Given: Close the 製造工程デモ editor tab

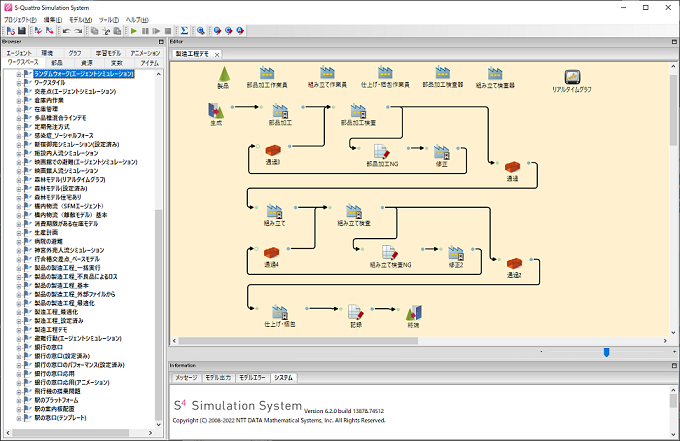Looking at the screenshot, I should (x=218, y=54).
